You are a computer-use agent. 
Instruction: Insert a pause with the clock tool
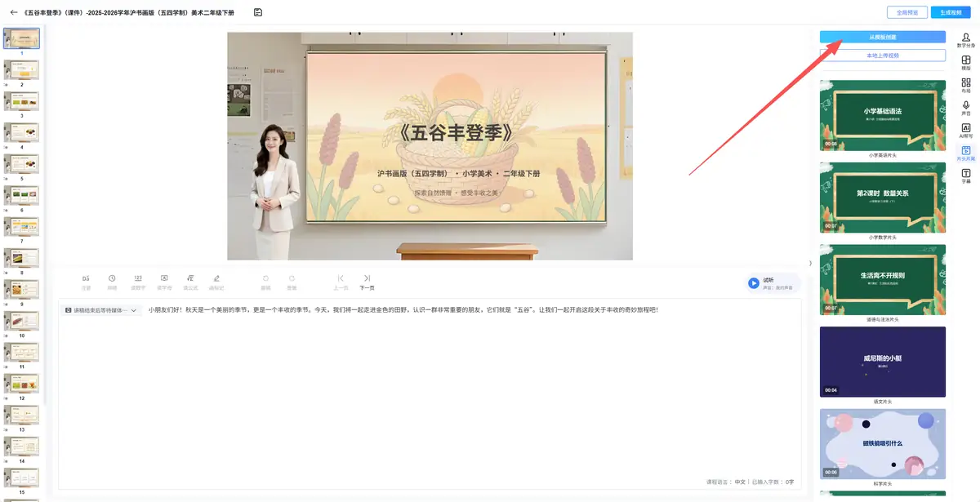(112, 282)
